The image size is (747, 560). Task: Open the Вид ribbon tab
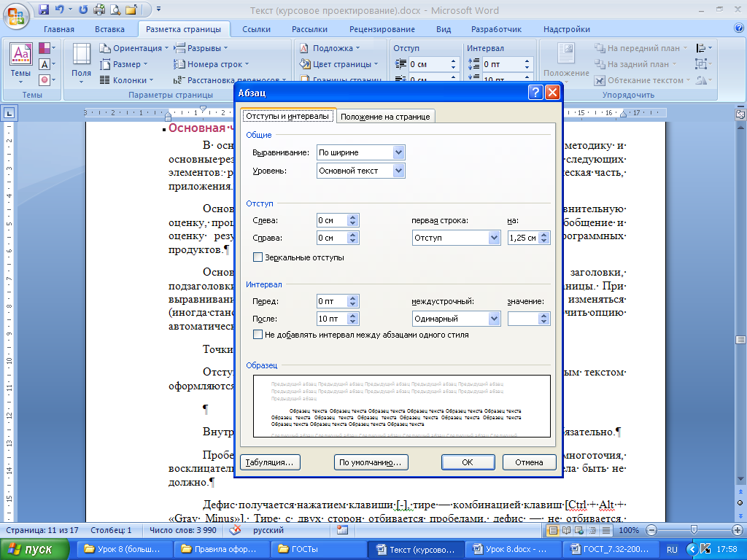tap(444, 29)
